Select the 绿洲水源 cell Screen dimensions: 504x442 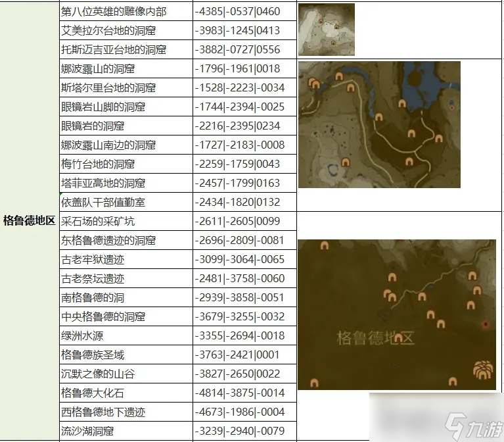point(126,336)
